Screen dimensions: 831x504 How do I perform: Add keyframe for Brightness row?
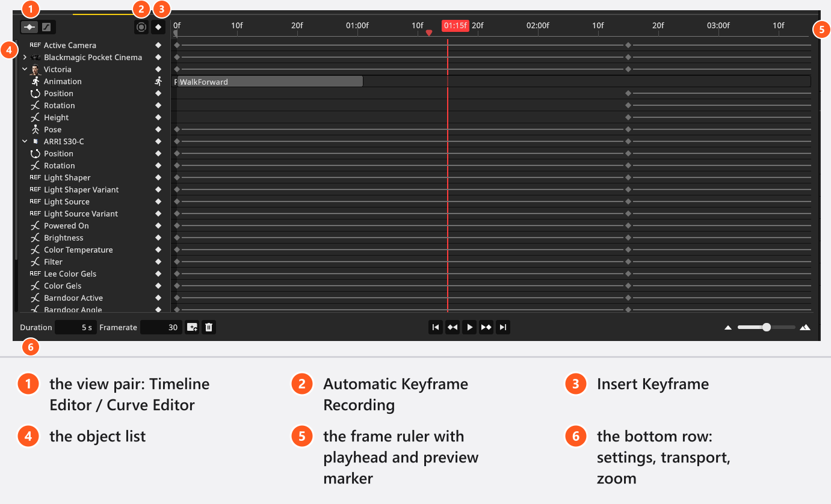(x=158, y=238)
